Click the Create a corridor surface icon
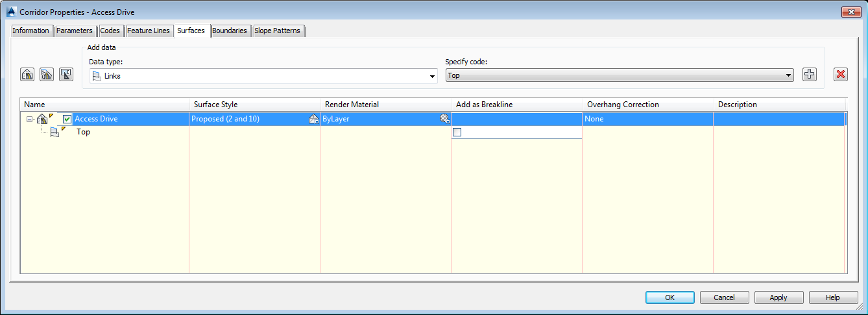 pos(27,74)
